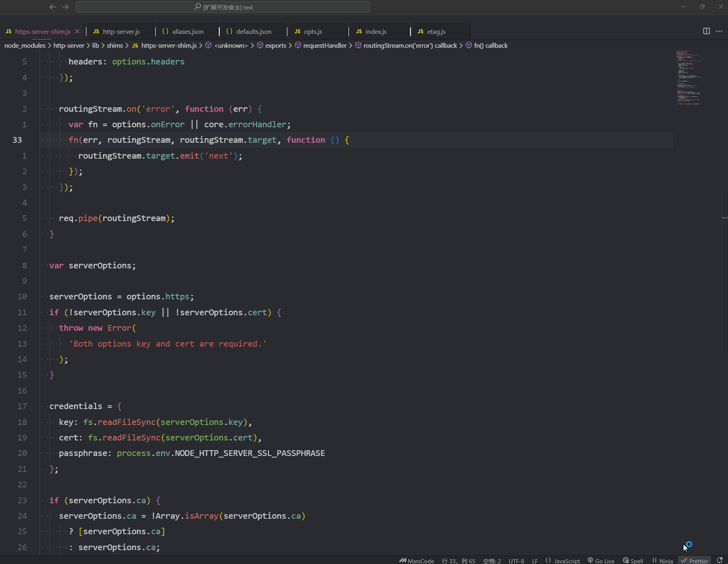Click the 'if (serverOptions.ca) {' line

105,500
